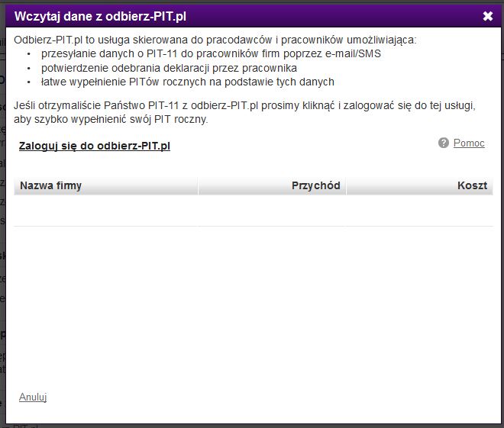Screen dimensions: 504x428
Task: Open the Pomoc help link
Action: coord(469,143)
